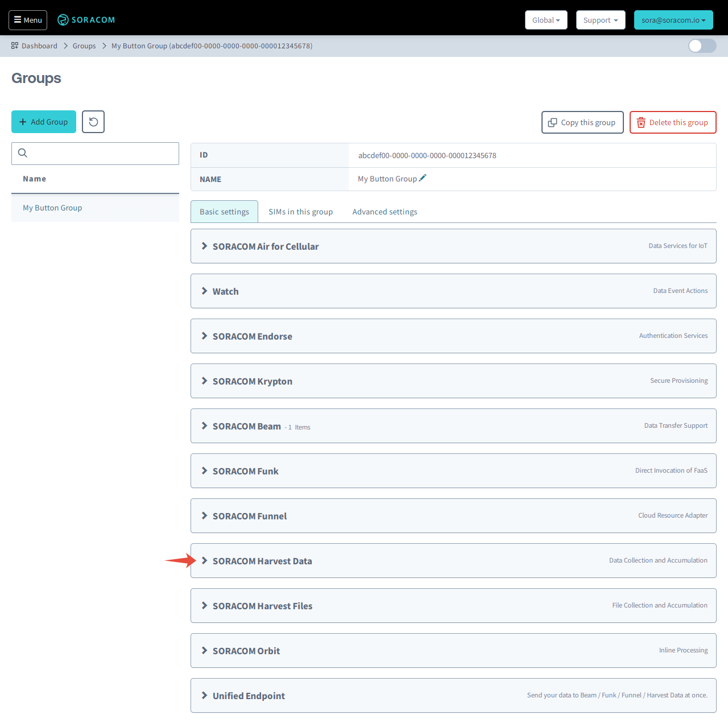Click 'Data Collection and Accumulation' text
The width and height of the screenshot is (728, 727).
(x=659, y=560)
